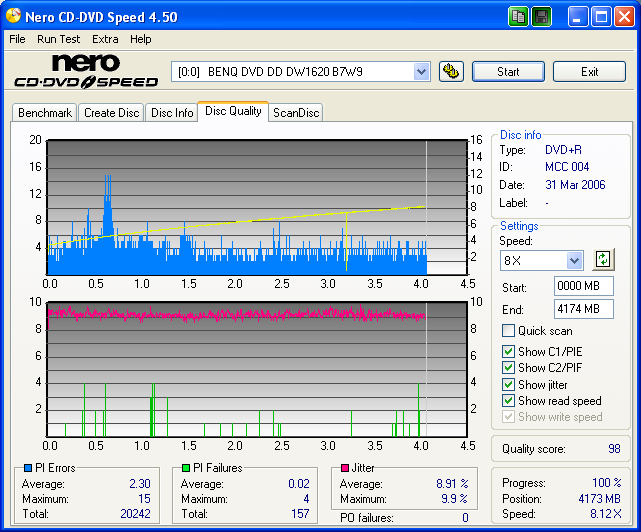
Task: Maximize the Nero CD-DVD Speed window
Action: (601, 17)
